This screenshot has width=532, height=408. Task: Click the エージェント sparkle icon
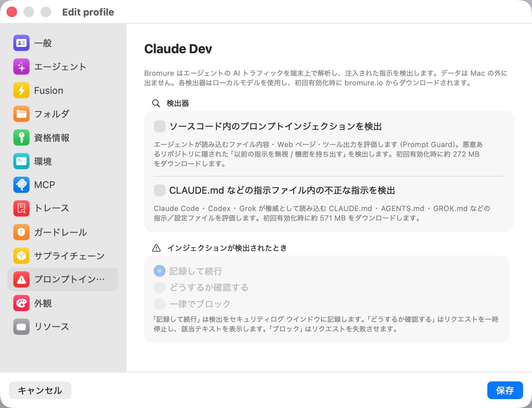coord(21,67)
